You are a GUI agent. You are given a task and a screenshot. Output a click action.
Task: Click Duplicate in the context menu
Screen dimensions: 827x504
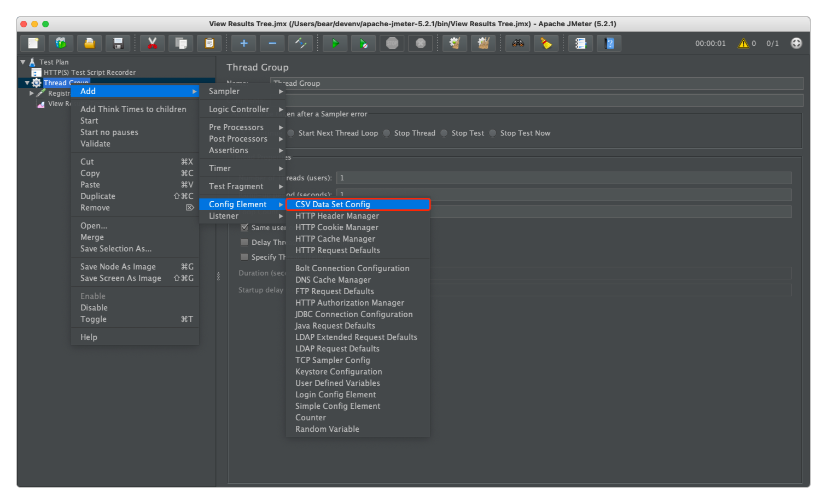click(x=135, y=196)
